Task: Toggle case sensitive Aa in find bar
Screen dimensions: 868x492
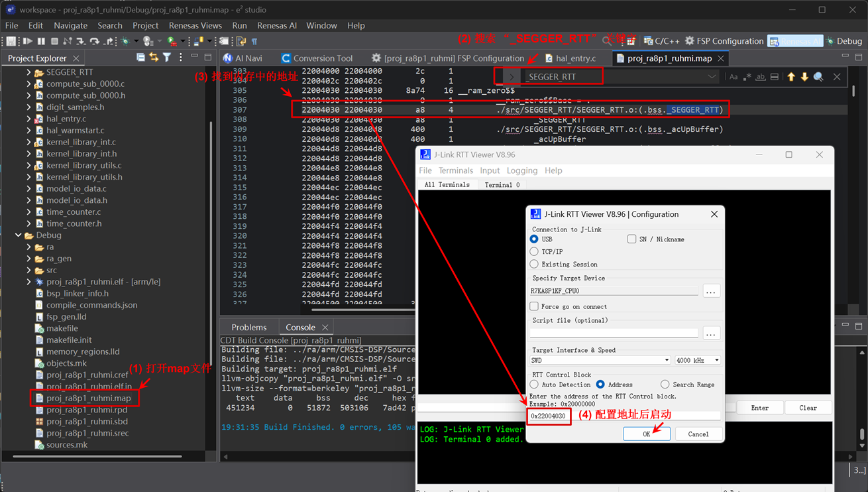Action: click(x=733, y=77)
